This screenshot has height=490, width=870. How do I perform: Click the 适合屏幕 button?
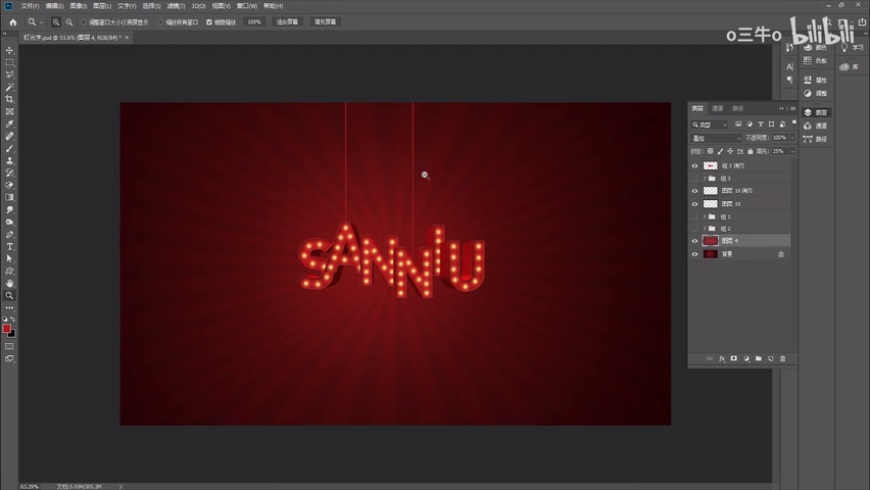[x=287, y=21]
